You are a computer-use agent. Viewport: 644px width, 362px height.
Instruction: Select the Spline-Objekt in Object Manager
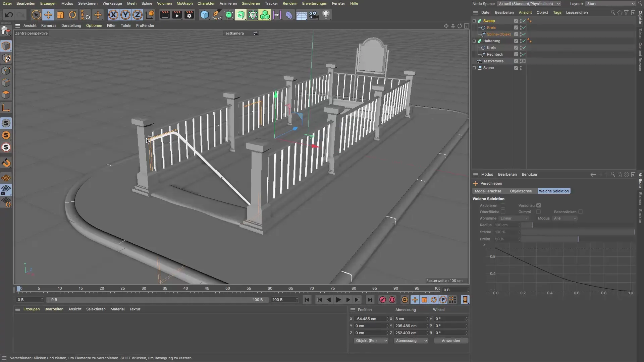coord(499,34)
